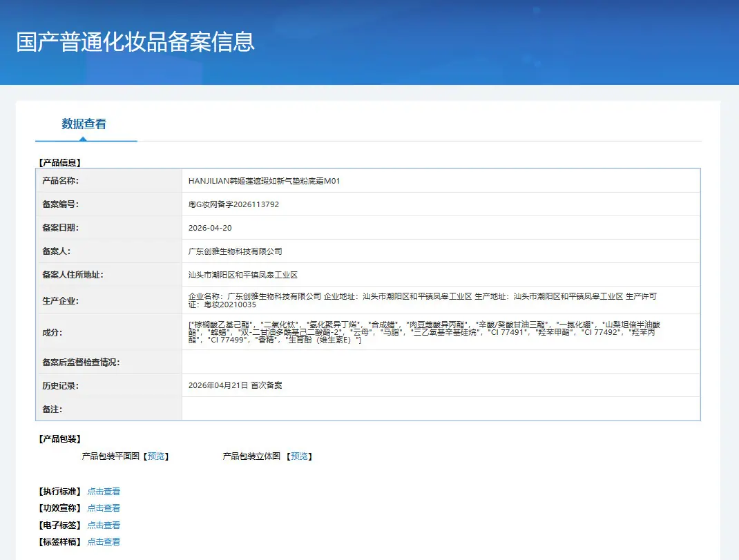Select the page title 国产普通化妆品备案信息

[135, 42]
